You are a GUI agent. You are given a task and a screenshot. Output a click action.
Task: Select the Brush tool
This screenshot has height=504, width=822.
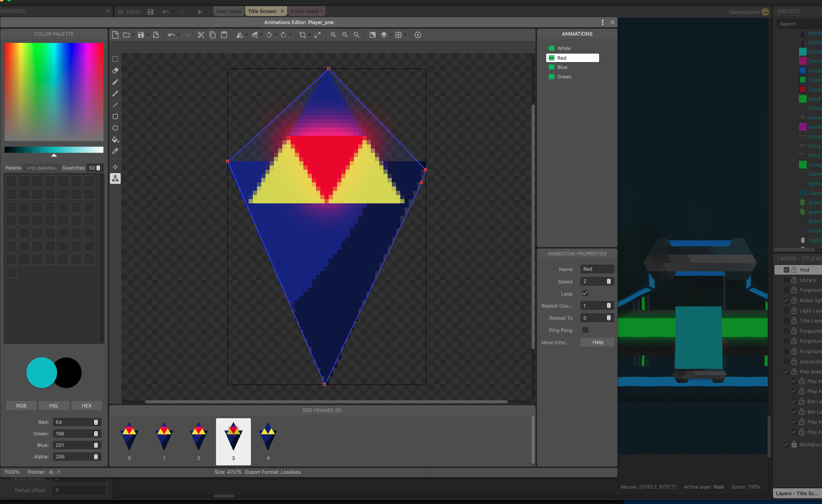click(115, 93)
